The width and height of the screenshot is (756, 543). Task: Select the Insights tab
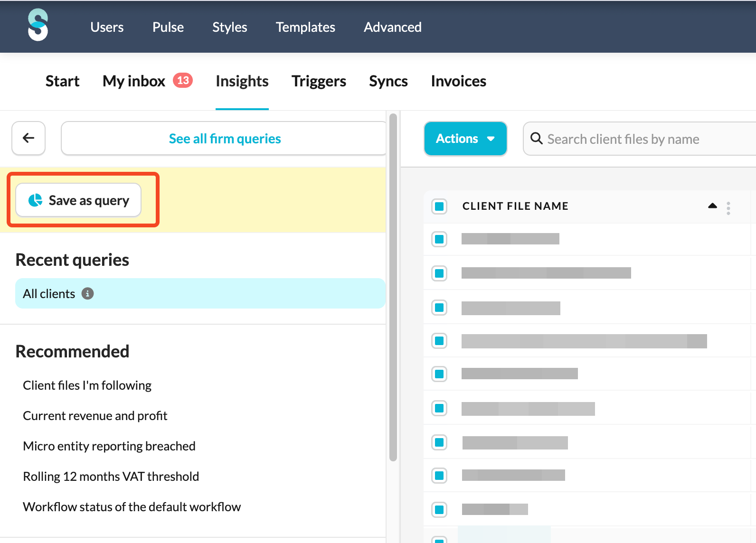click(242, 81)
